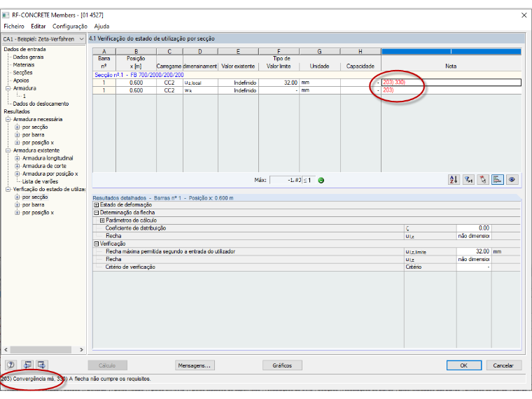Click the Cancelar button
The image size is (532, 399).
(x=503, y=365)
